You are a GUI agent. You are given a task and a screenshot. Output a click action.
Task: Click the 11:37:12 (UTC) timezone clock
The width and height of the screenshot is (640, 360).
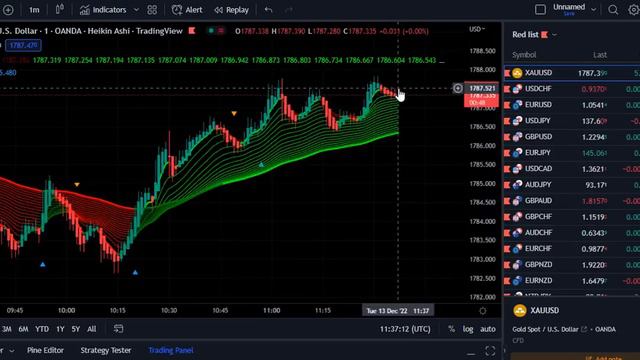coord(405,329)
